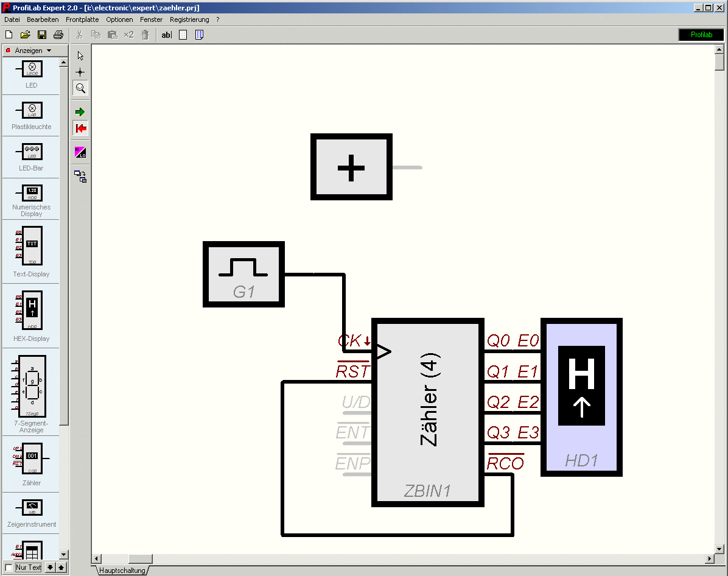Save the project with the floppy icon
The height and width of the screenshot is (576, 728).
click(42, 35)
